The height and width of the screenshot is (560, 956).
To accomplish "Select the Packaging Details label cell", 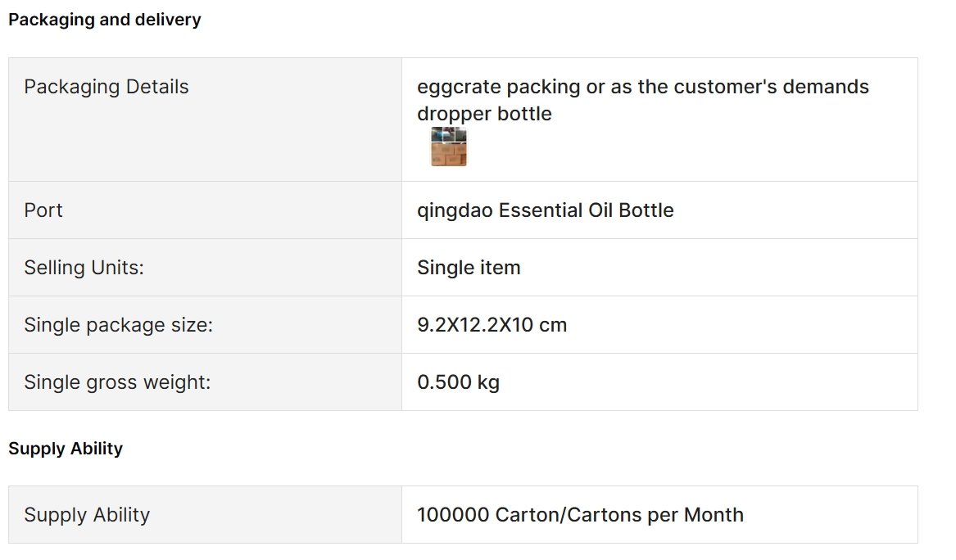I will 205,120.
